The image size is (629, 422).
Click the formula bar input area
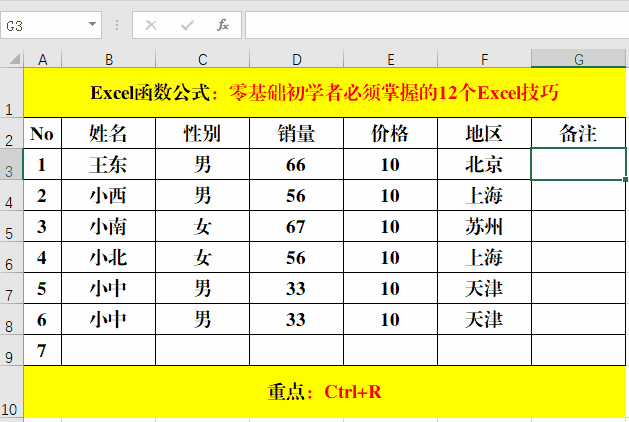pos(437,25)
